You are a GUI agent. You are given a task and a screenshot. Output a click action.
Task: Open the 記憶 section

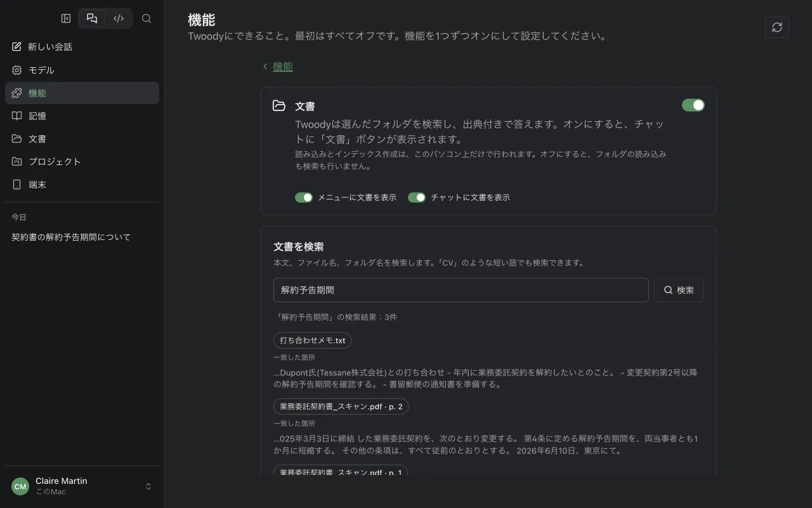click(x=82, y=116)
